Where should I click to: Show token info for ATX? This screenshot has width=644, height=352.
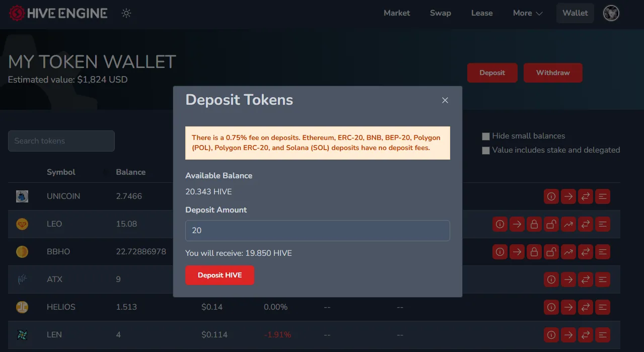pos(551,279)
